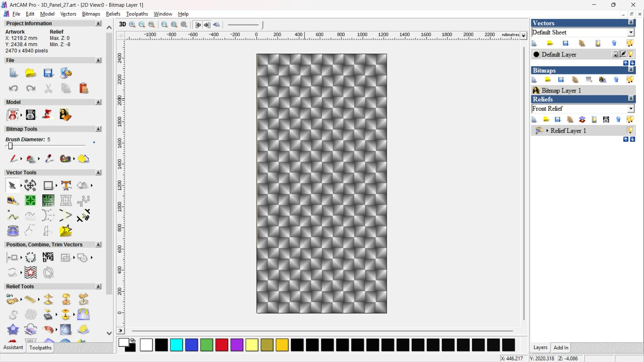
Task: Toggle Relief Layer 1 visibility bulb
Action: click(630, 130)
